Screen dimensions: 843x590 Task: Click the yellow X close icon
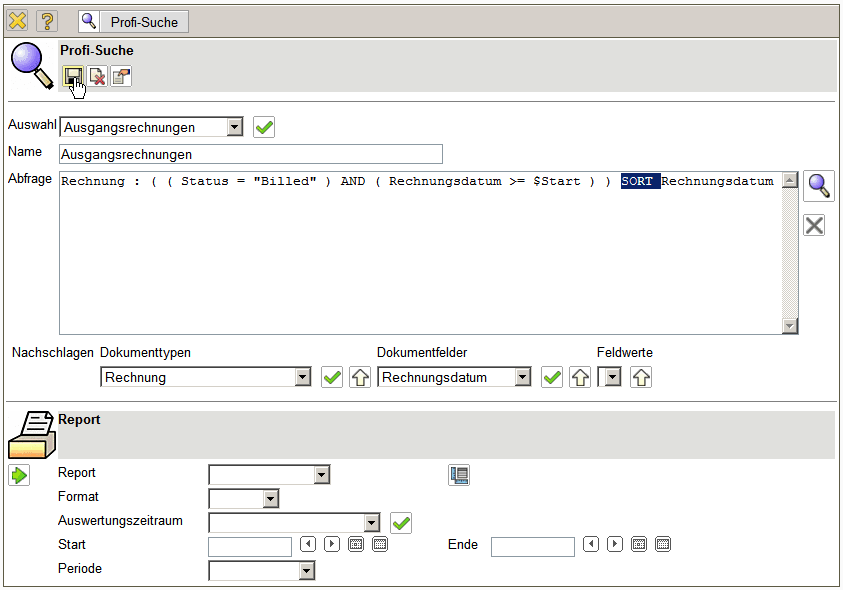18,21
